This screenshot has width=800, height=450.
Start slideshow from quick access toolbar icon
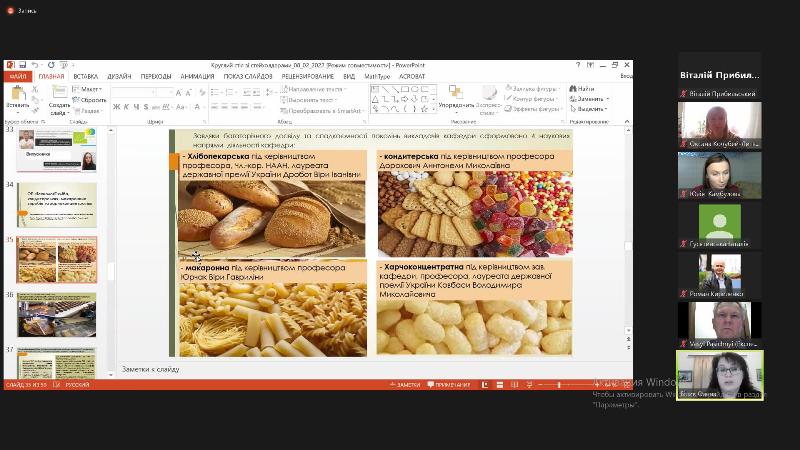(63, 65)
